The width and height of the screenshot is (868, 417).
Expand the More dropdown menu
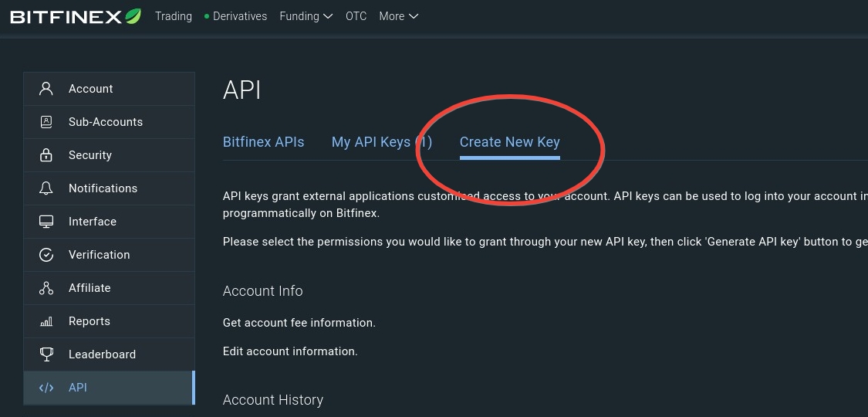[399, 16]
